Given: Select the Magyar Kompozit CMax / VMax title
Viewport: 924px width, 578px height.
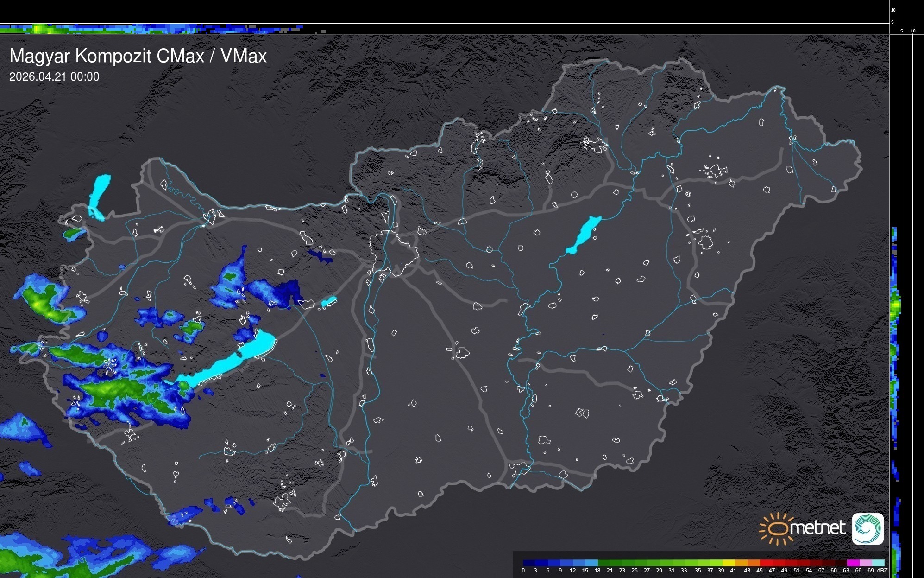Looking at the screenshot, I should tap(138, 56).
